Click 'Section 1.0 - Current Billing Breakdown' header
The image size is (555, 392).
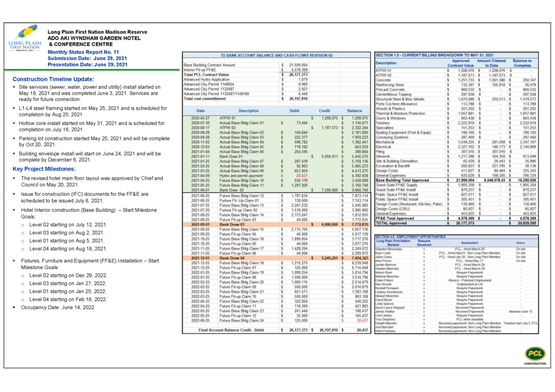(456, 55)
